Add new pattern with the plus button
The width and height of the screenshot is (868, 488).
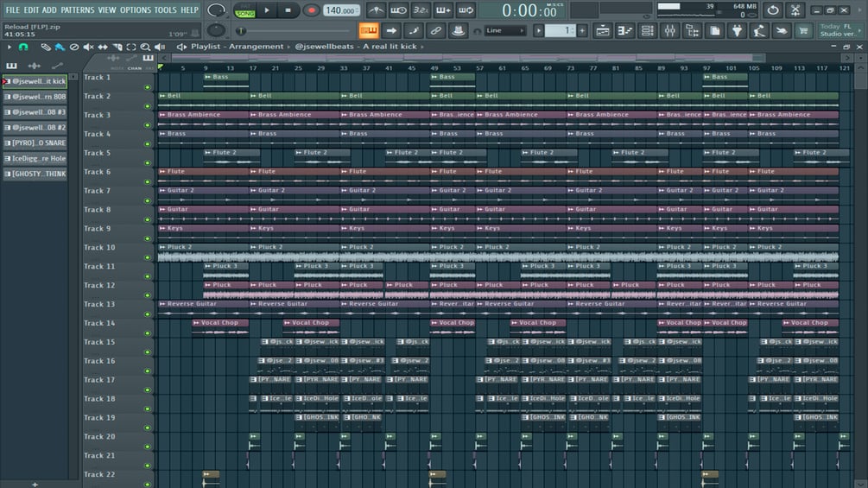click(x=582, y=30)
